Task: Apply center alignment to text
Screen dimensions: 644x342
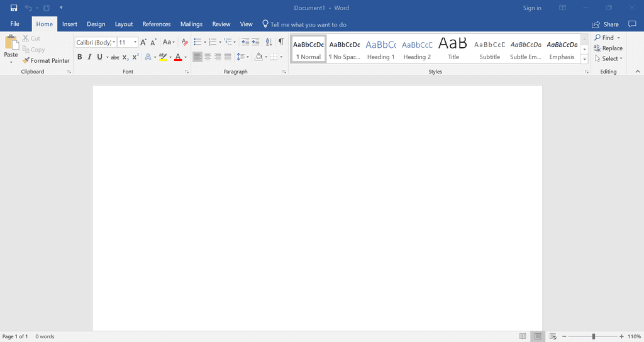Action: click(x=208, y=57)
